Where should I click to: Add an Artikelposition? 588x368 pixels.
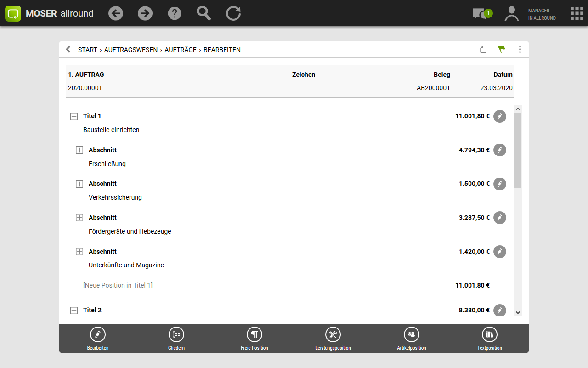[411, 334]
